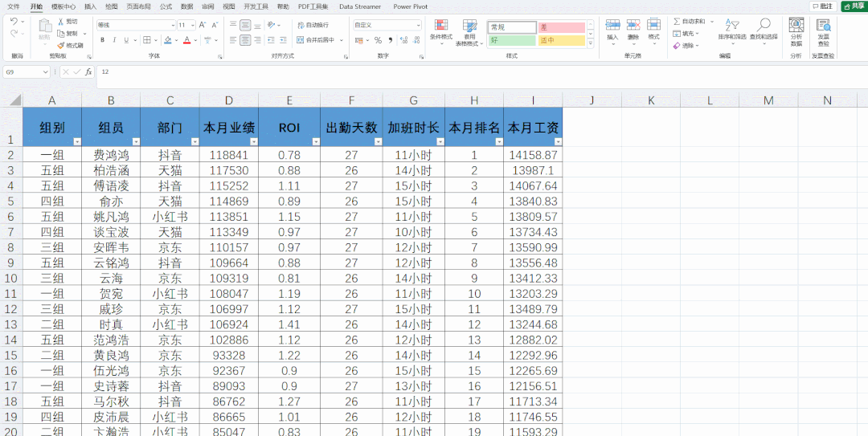This screenshot has width=868, height=436.
Task: Align text to top
Action: tap(233, 25)
